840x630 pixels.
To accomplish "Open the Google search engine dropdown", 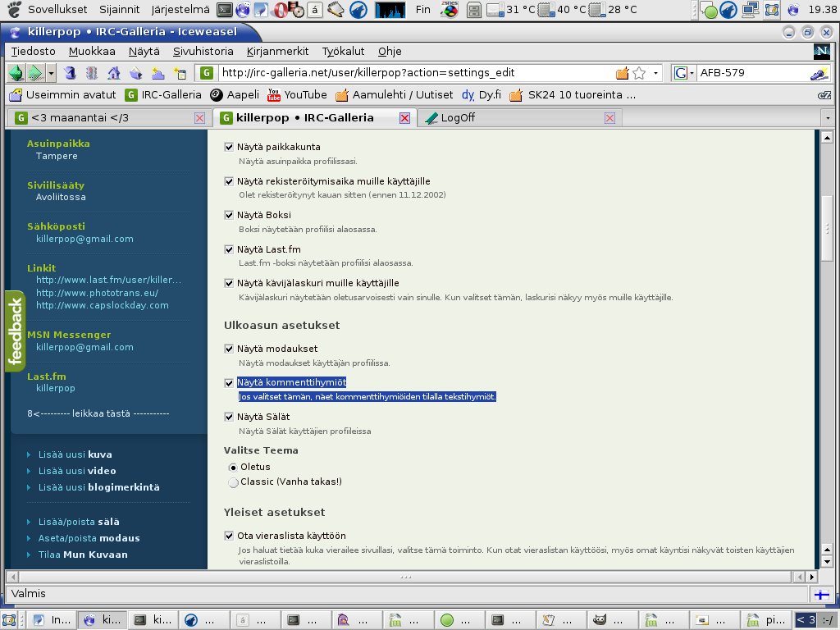I will pos(683,73).
